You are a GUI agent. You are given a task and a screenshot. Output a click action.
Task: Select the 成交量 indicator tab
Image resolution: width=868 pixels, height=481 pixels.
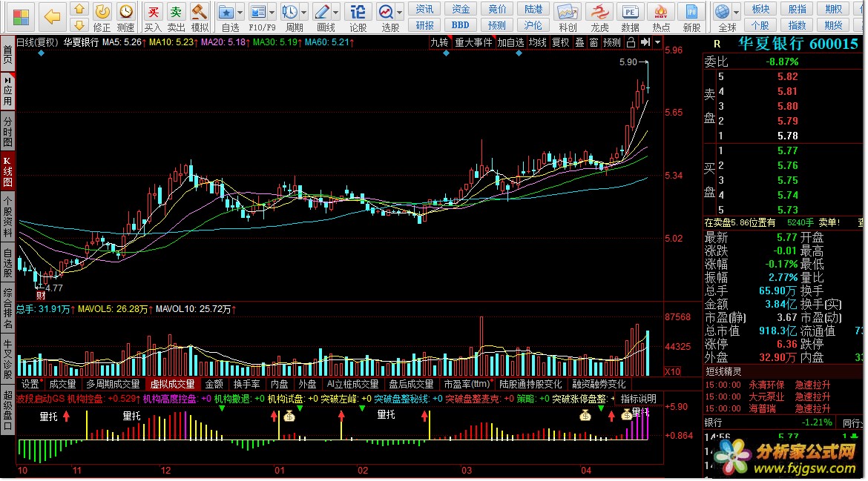pos(62,384)
